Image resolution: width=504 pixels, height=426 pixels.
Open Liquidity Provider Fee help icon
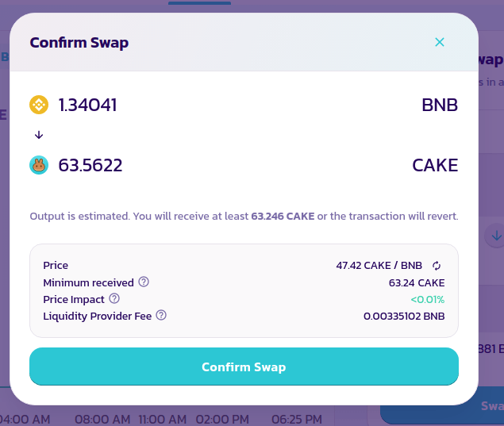(x=161, y=315)
